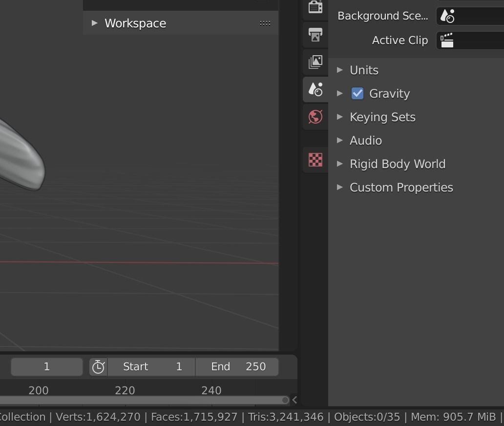The height and width of the screenshot is (426, 504).
Task: Open the Render properties tab icon
Action: [315, 8]
